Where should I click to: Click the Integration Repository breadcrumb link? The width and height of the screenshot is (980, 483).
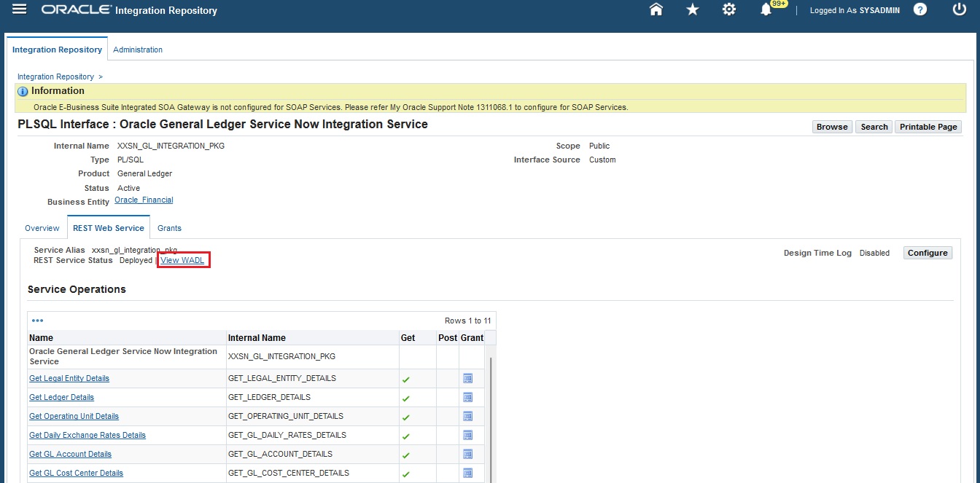pyautogui.click(x=55, y=76)
